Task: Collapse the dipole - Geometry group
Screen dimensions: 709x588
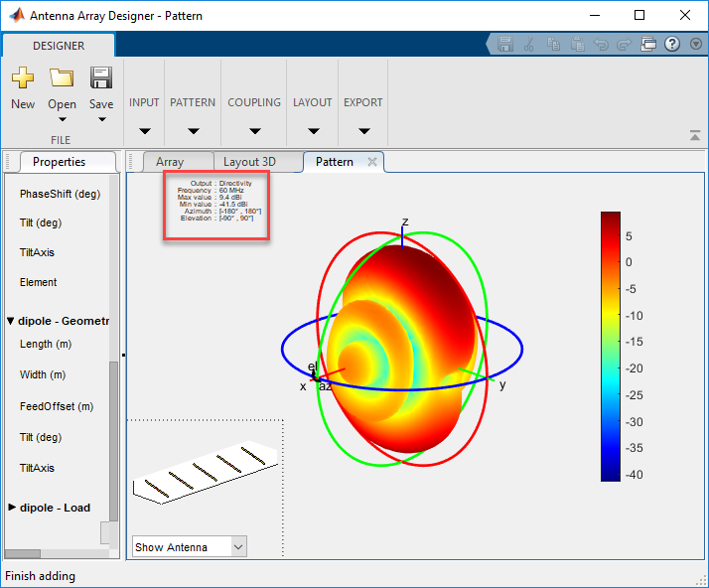Action: [x=11, y=321]
